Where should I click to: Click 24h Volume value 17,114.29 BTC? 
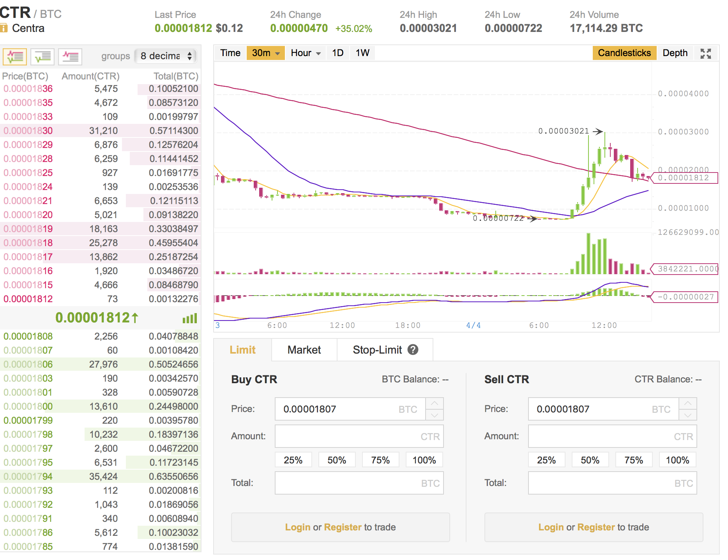606,28
